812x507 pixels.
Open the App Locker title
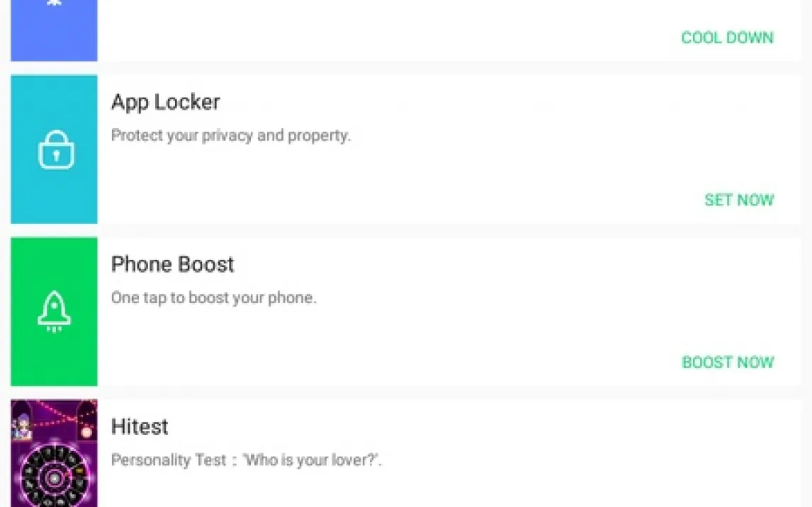click(x=165, y=102)
